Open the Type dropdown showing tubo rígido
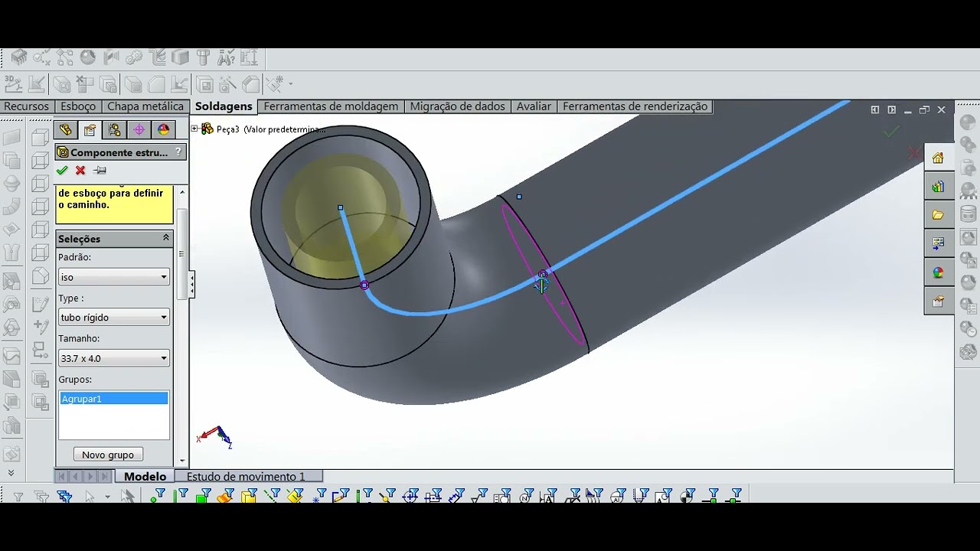This screenshot has width=980, height=551. click(x=113, y=317)
